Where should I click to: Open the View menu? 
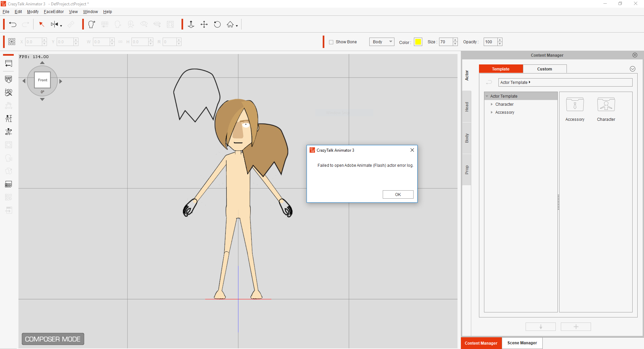pos(73,12)
